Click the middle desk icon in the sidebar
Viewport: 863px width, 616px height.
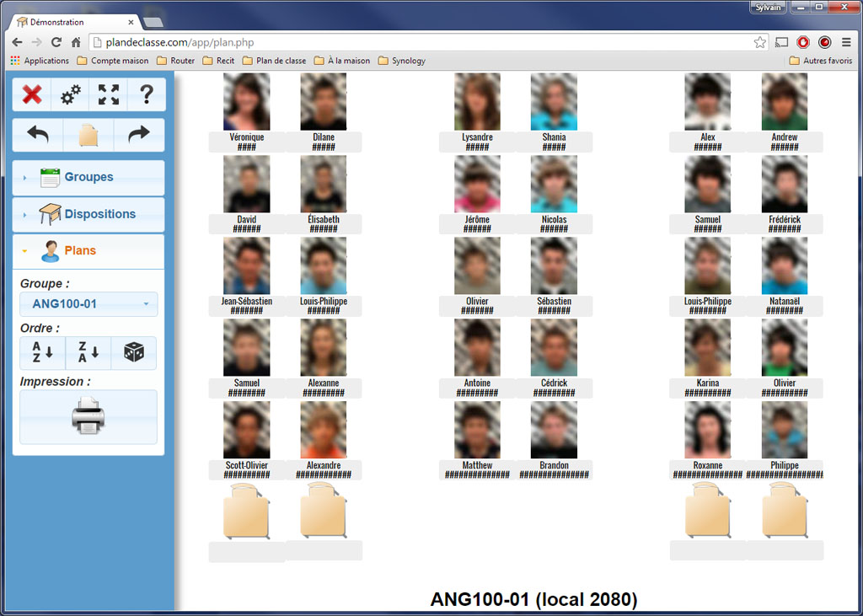click(88, 135)
